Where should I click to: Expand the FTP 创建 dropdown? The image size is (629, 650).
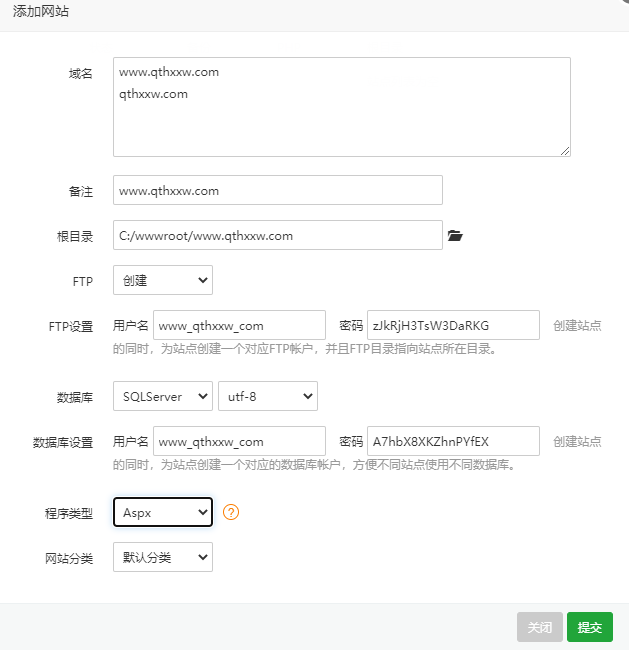pyautogui.click(x=162, y=281)
